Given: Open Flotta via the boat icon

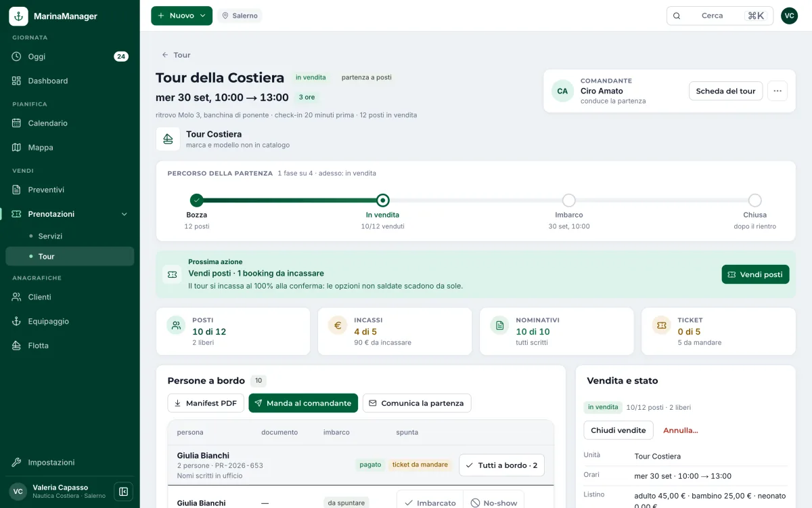Looking at the screenshot, I should click(17, 345).
